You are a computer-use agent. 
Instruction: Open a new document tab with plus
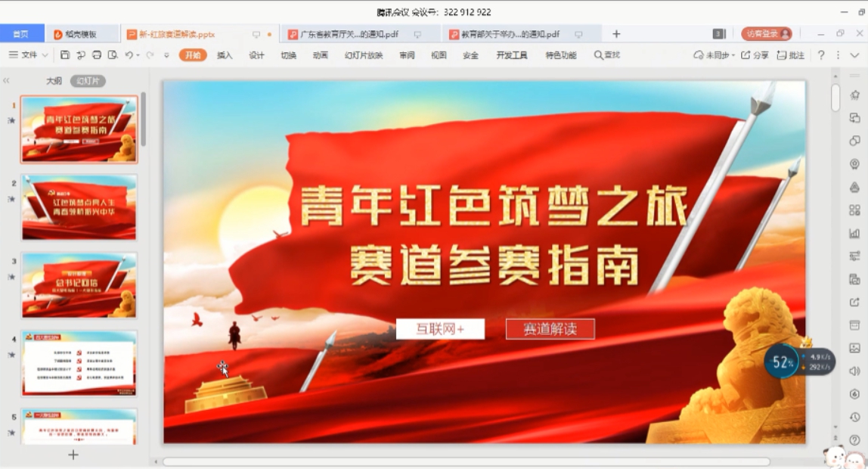616,34
